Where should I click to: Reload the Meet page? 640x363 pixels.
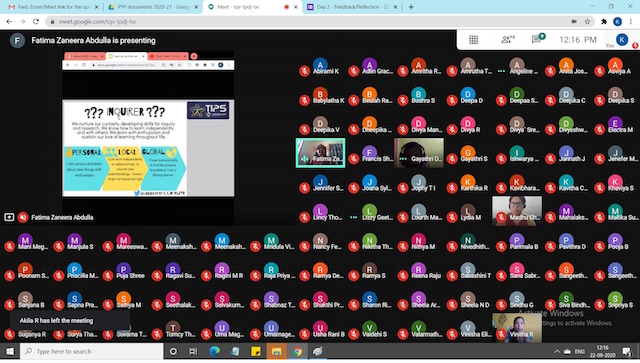point(36,22)
